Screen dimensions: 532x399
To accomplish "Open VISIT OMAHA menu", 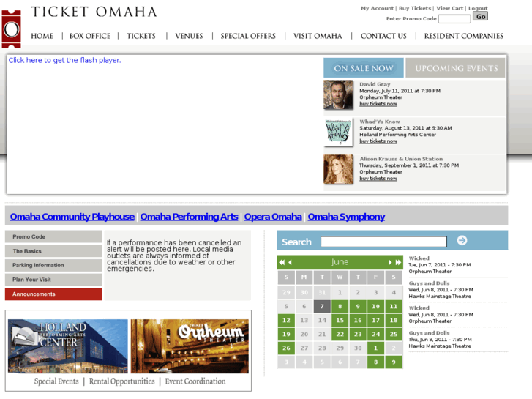I will coord(318,36).
